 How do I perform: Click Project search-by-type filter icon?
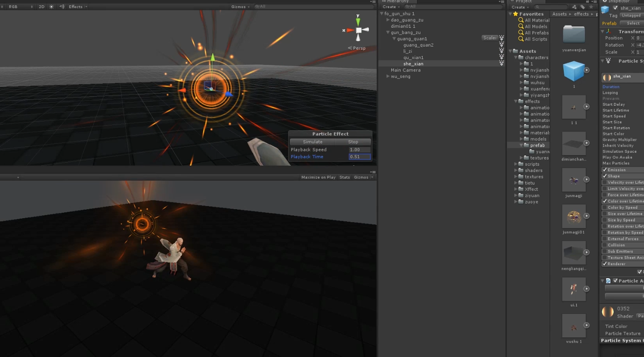(x=574, y=7)
